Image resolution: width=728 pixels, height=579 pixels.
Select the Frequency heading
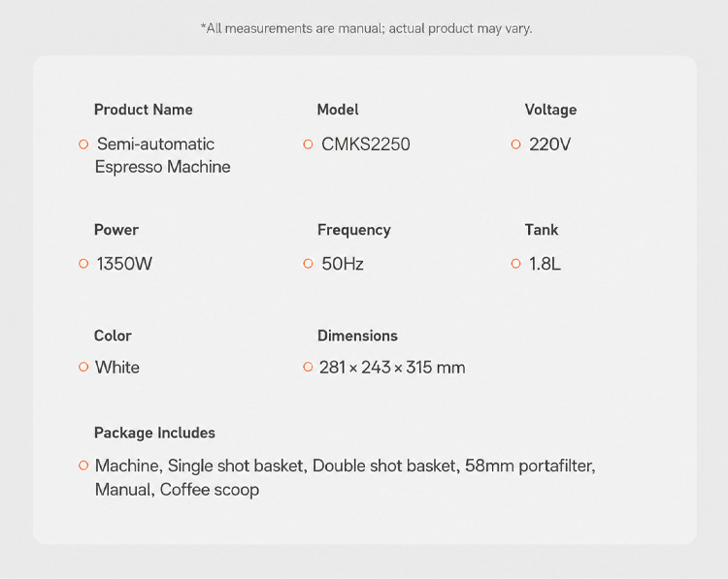353,230
